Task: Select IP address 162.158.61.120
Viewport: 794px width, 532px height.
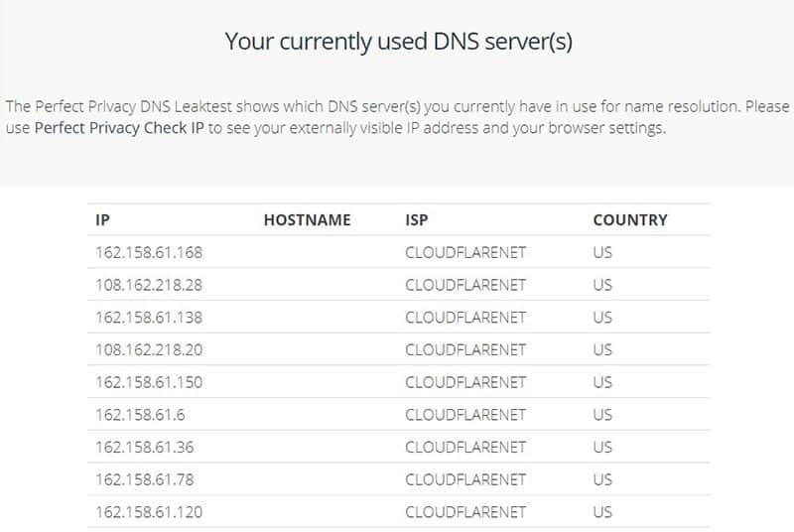Action: click(148, 512)
